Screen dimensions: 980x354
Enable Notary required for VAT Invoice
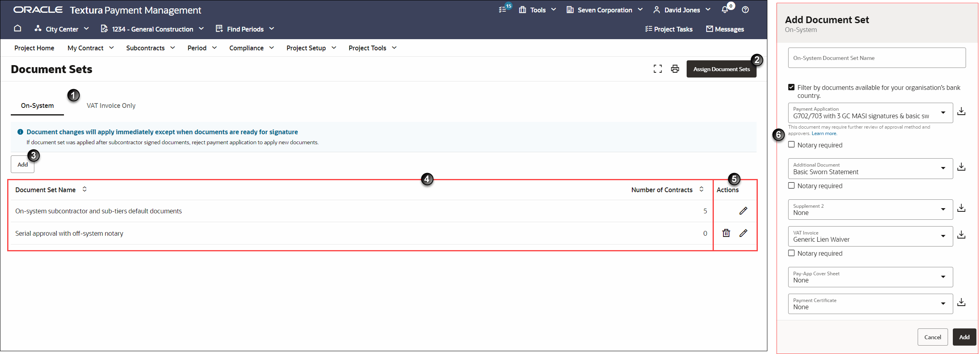791,253
